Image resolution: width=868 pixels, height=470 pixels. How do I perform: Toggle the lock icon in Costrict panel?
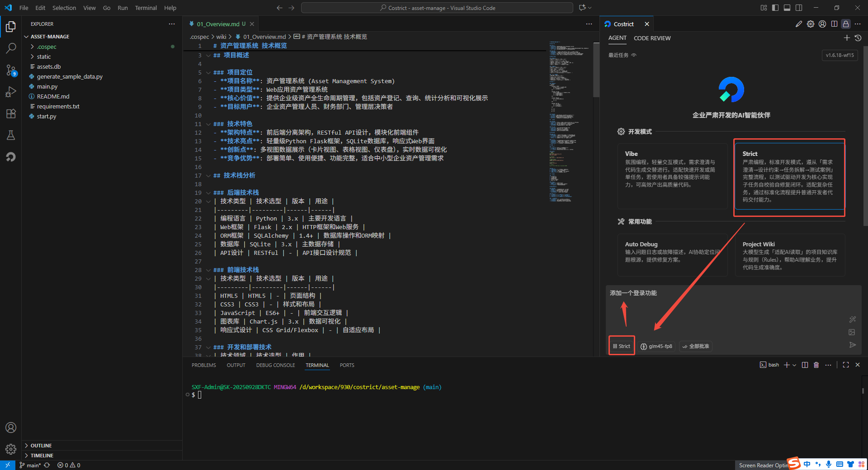pos(846,24)
